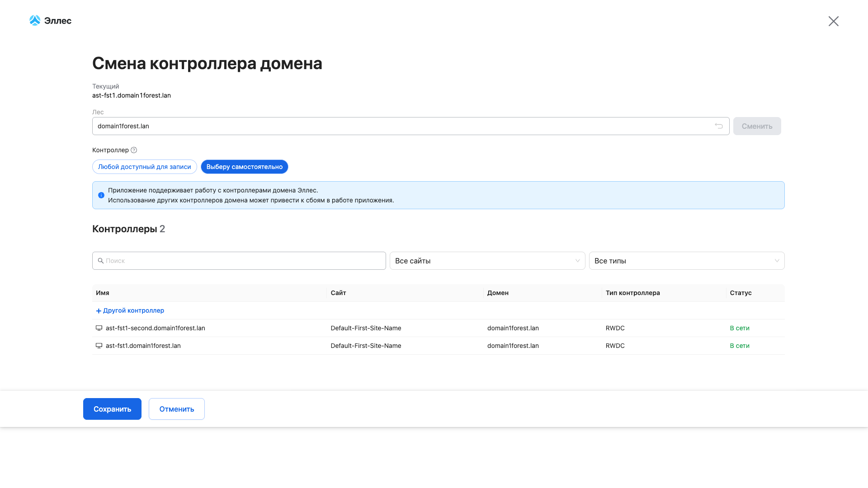Click the blue info icon in the notice banner
868x488 pixels.
coord(101,195)
